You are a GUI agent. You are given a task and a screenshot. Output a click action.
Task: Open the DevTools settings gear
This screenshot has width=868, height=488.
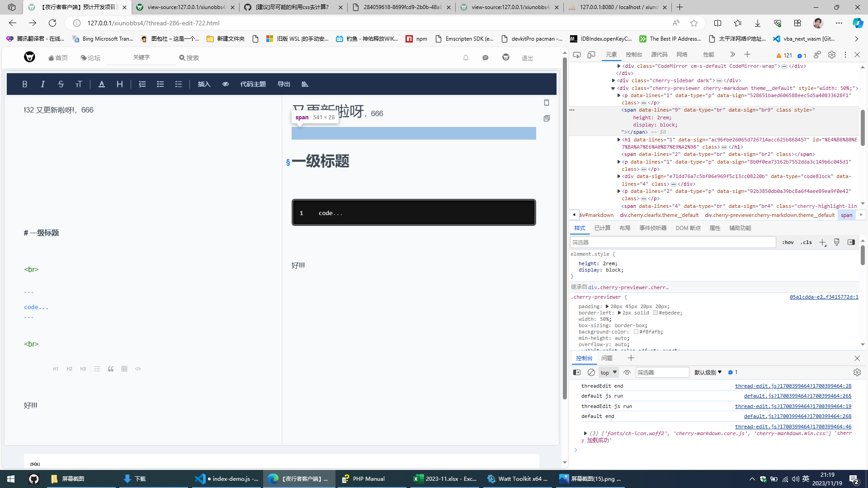(831, 55)
